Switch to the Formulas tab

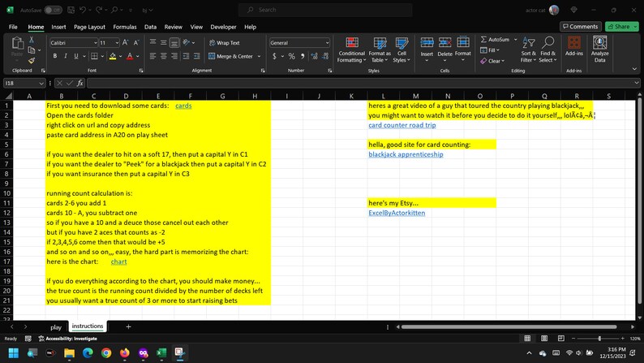coord(125,27)
